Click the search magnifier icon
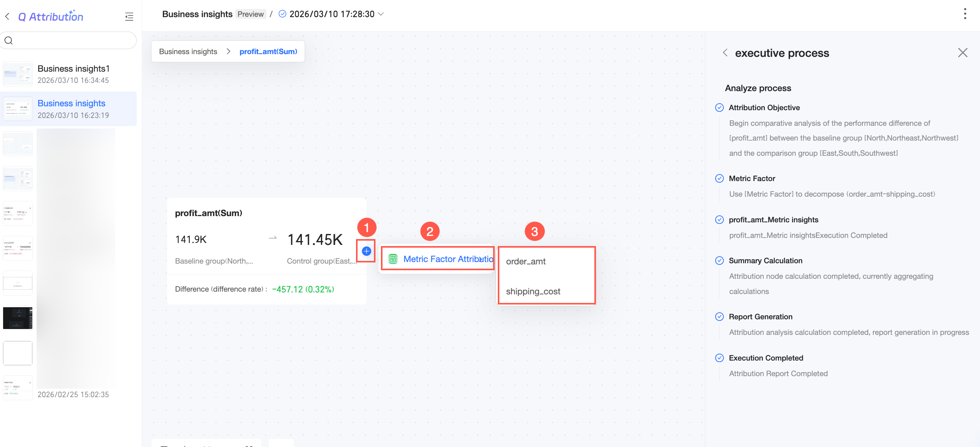Image resolution: width=980 pixels, height=447 pixels. [x=9, y=40]
